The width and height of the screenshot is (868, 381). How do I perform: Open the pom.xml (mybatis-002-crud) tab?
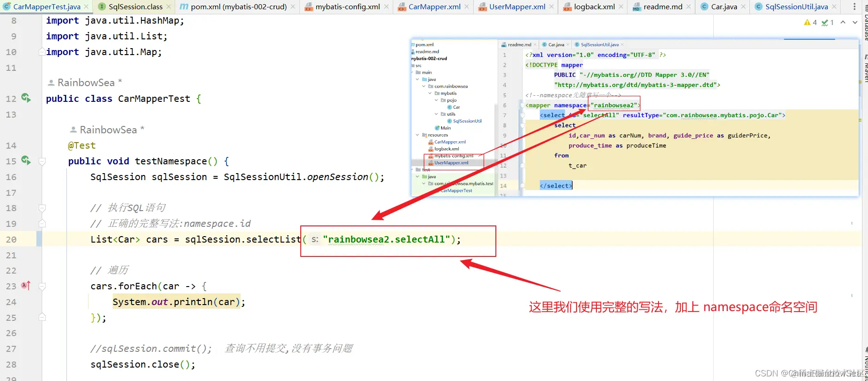point(239,6)
